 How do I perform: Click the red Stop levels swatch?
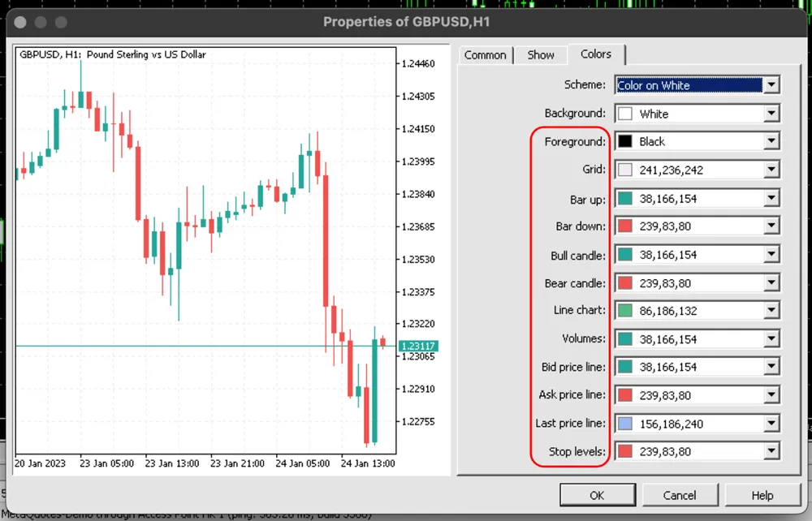(x=625, y=451)
